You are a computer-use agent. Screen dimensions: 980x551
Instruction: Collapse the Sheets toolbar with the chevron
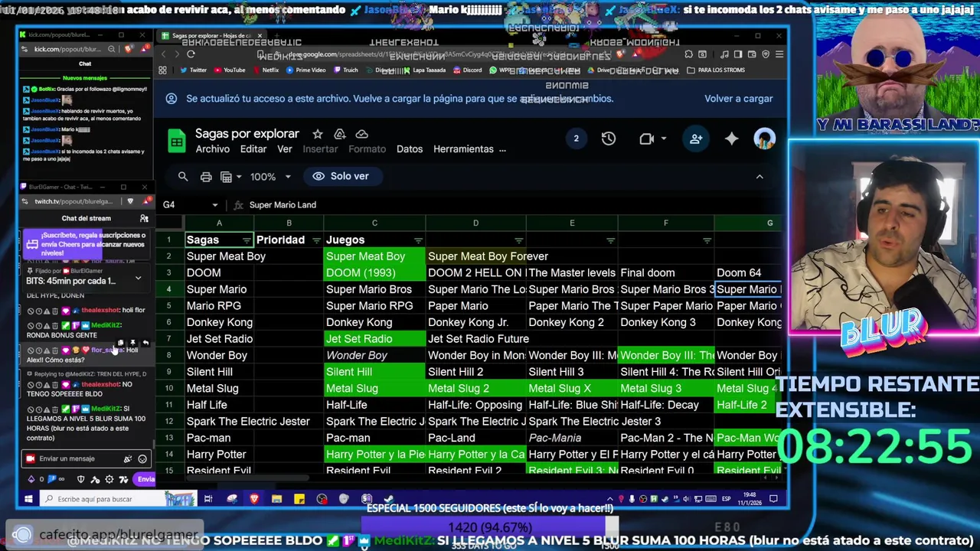(x=759, y=177)
